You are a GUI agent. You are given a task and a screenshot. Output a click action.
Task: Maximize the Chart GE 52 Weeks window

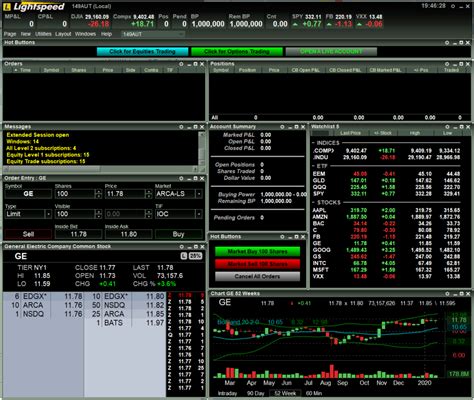461,294
